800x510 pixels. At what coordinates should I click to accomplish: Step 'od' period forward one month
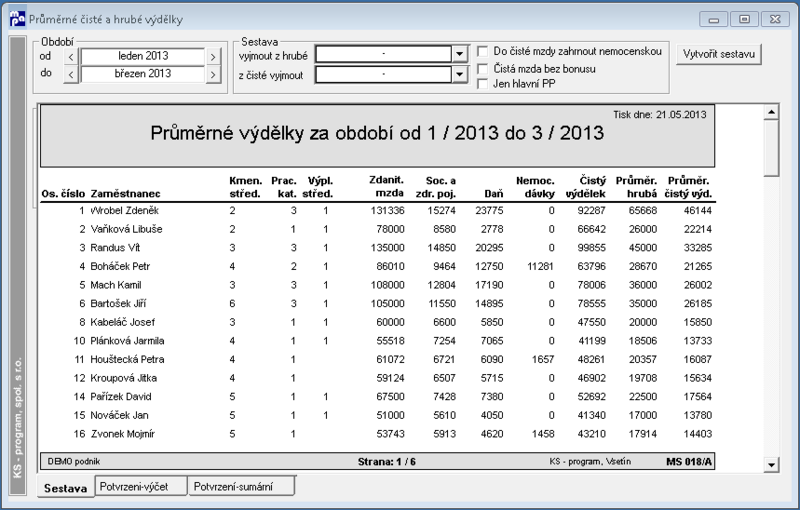213,57
